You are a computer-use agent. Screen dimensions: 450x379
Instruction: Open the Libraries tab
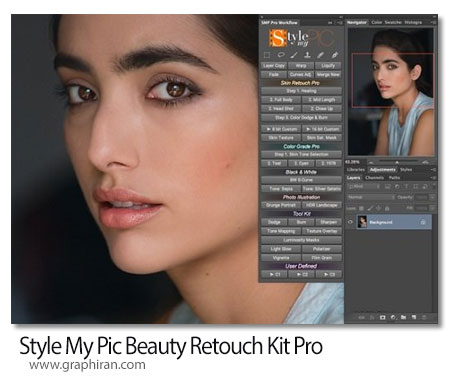(x=356, y=170)
